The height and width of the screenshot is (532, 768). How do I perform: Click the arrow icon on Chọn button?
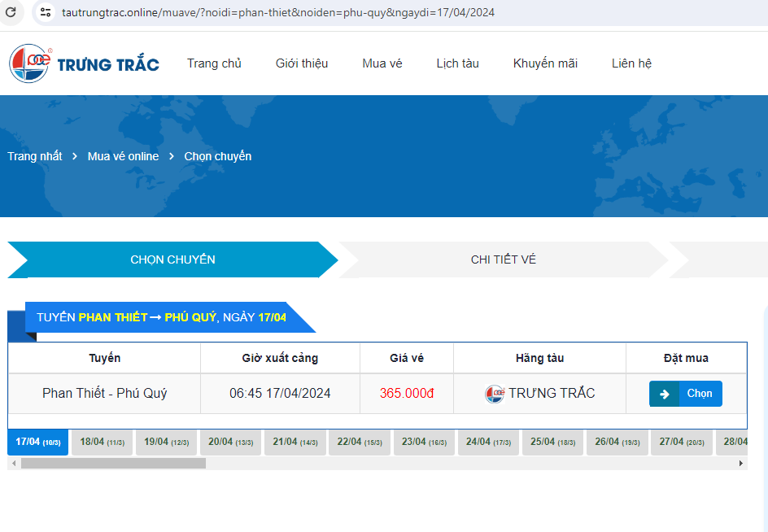(x=664, y=394)
